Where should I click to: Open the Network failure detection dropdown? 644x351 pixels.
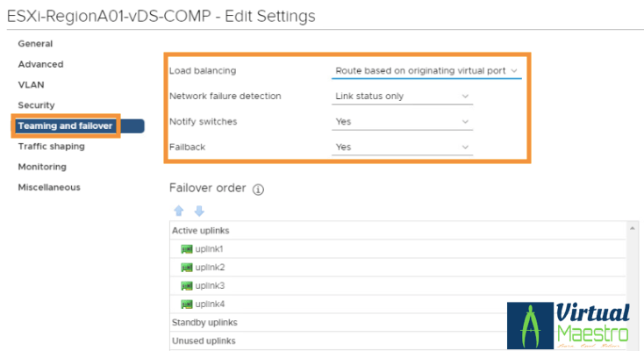pyautogui.click(x=402, y=96)
